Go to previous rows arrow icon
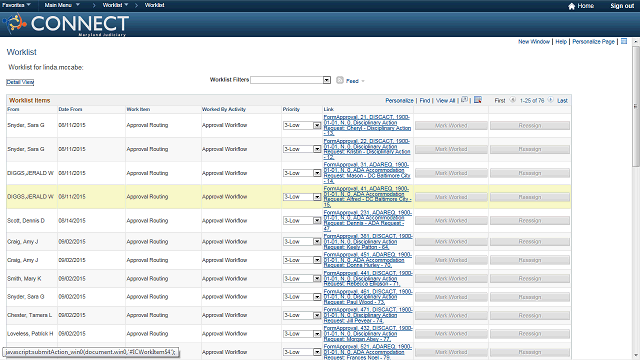This screenshot has height=360, width=640. pos(513,100)
